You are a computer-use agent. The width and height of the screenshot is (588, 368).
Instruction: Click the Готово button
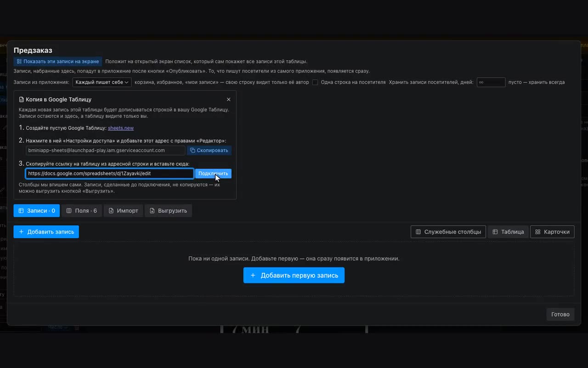[560, 315]
